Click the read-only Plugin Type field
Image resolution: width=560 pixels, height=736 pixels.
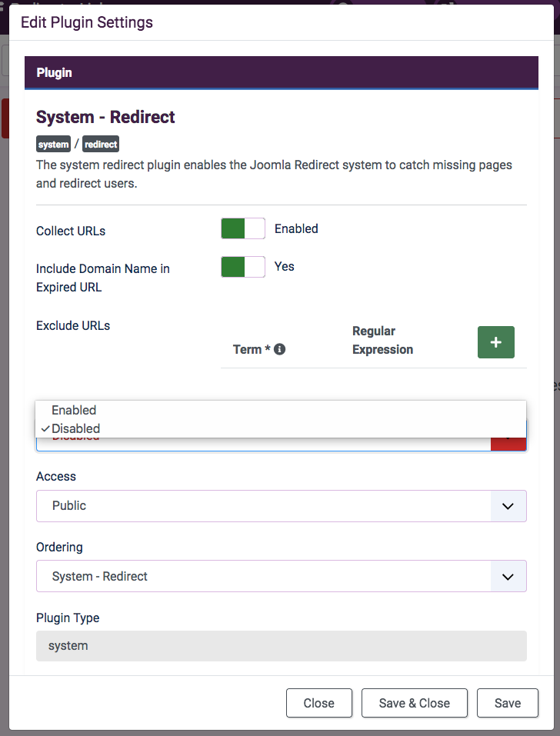tap(282, 646)
